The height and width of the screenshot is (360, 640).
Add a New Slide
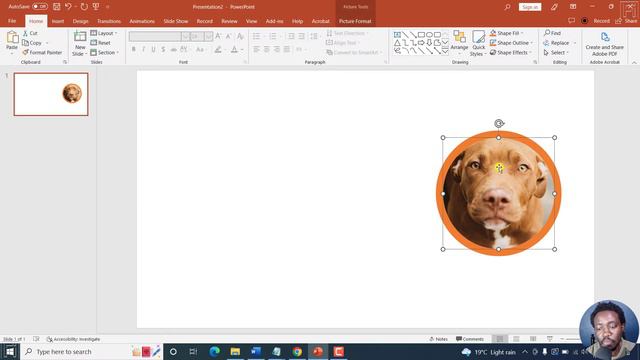pyautogui.click(x=80, y=43)
